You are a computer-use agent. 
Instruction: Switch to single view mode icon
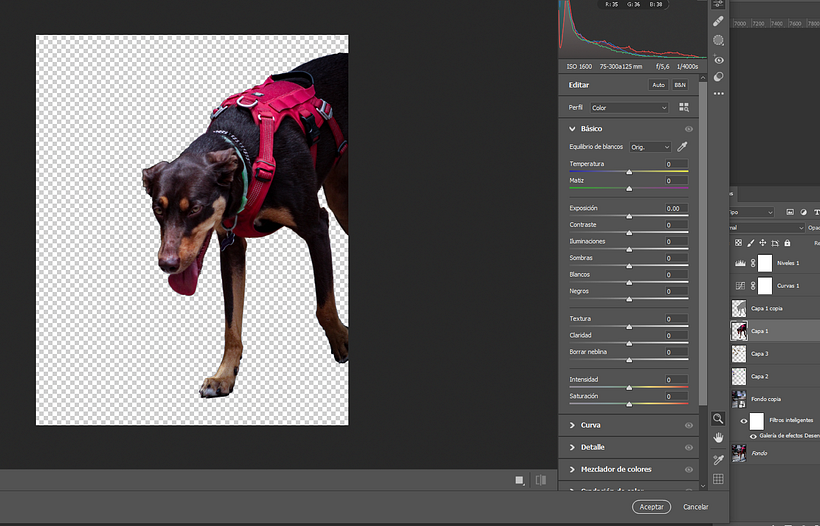pyautogui.click(x=519, y=480)
